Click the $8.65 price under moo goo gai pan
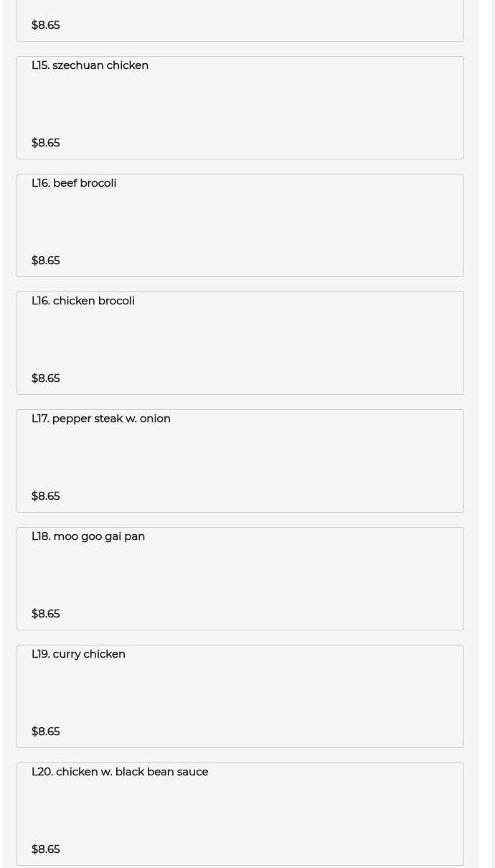This screenshot has width=495, height=868. click(46, 614)
